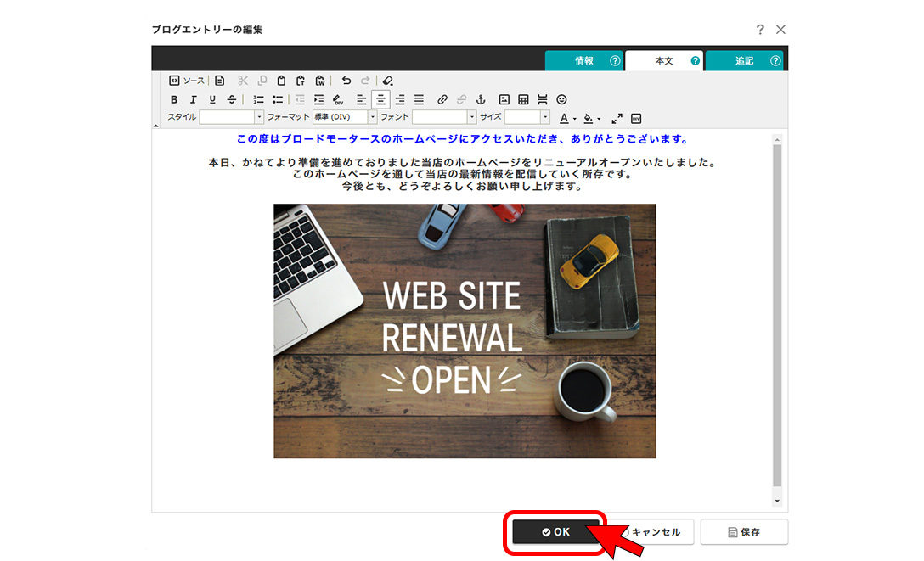Click the WEB SITE RENEWAL OPEN image
The image size is (924, 561).
[x=465, y=331]
